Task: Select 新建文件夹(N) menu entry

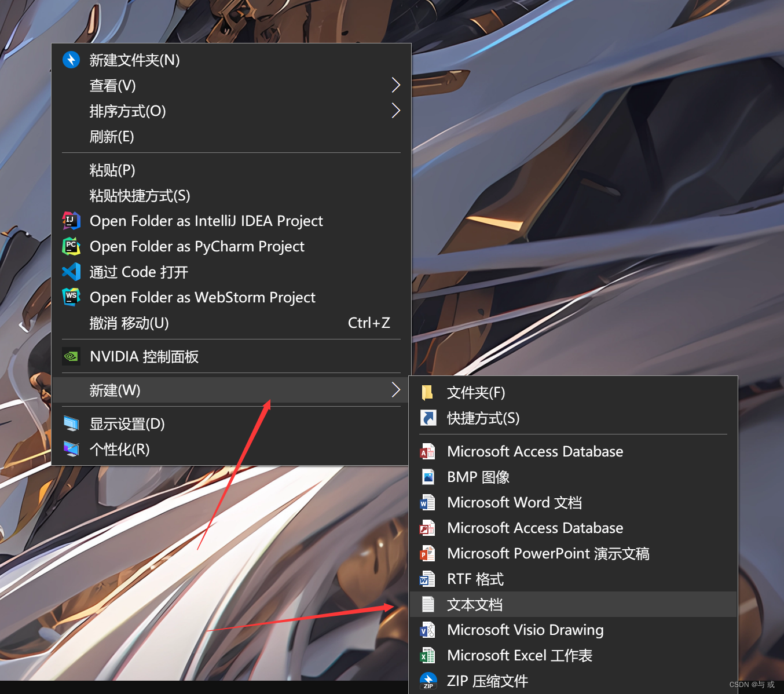Action: pyautogui.click(x=232, y=60)
